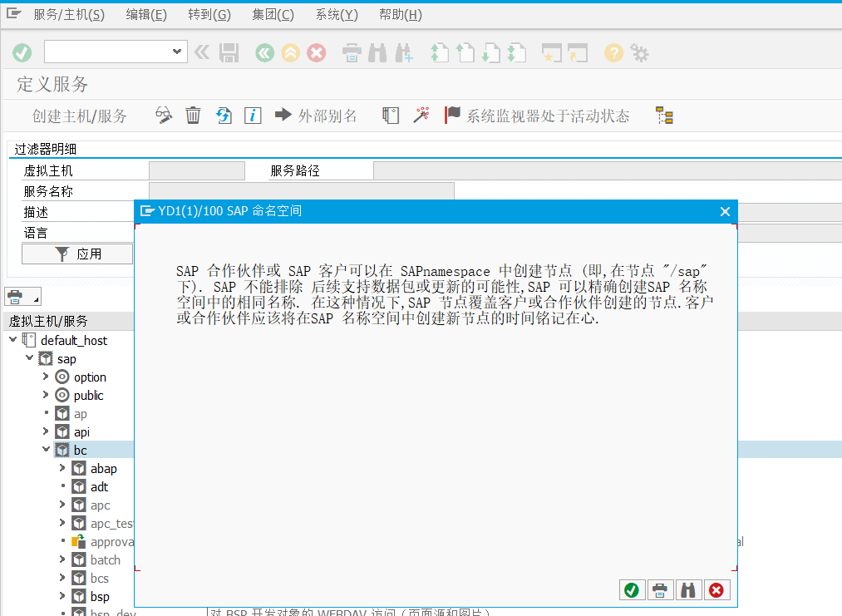Expand the api tree node
Viewport: 842px width, 616px height.
point(46,431)
